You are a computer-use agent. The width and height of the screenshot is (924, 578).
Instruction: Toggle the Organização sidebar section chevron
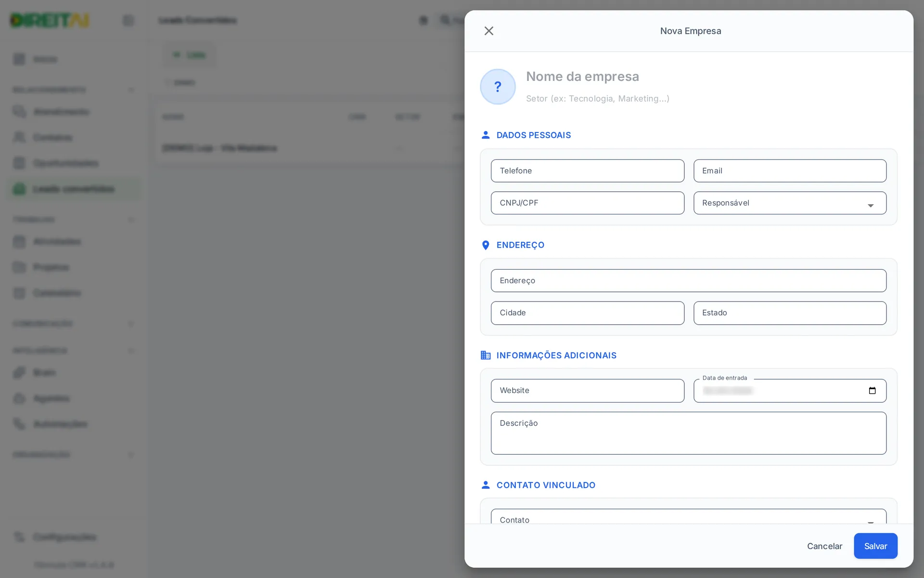point(131,455)
